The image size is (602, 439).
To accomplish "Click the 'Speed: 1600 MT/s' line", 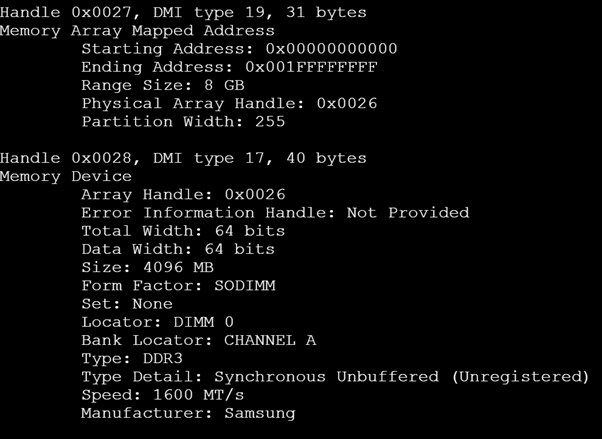I will tap(163, 395).
